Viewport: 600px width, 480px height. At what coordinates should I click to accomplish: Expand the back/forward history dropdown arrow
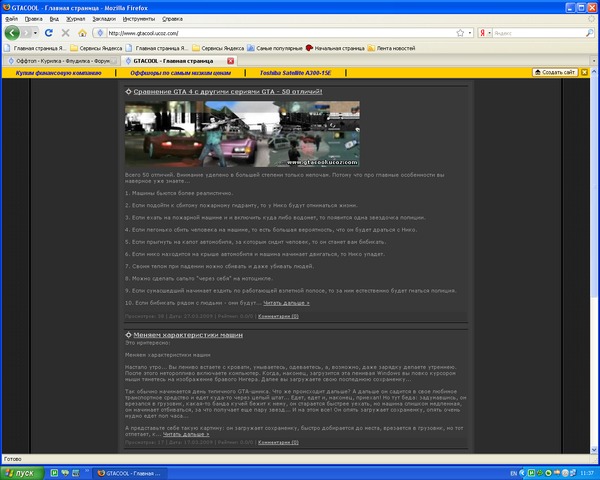pyautogui.click(x=35, y=33)
